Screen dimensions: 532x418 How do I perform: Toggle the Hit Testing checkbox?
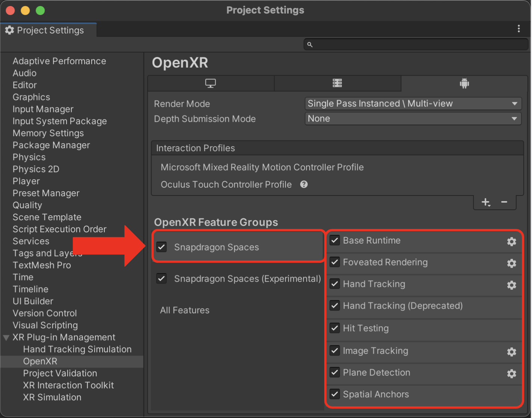click(335, 328)
